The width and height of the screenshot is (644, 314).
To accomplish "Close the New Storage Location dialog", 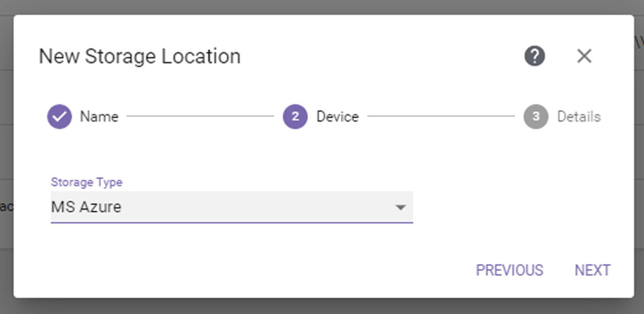I will click(x=584, y=56).
